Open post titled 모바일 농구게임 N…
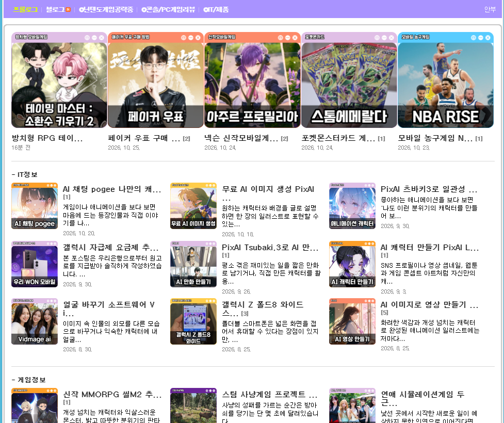Viewport: 504px width, 423px height. point(435,138)
